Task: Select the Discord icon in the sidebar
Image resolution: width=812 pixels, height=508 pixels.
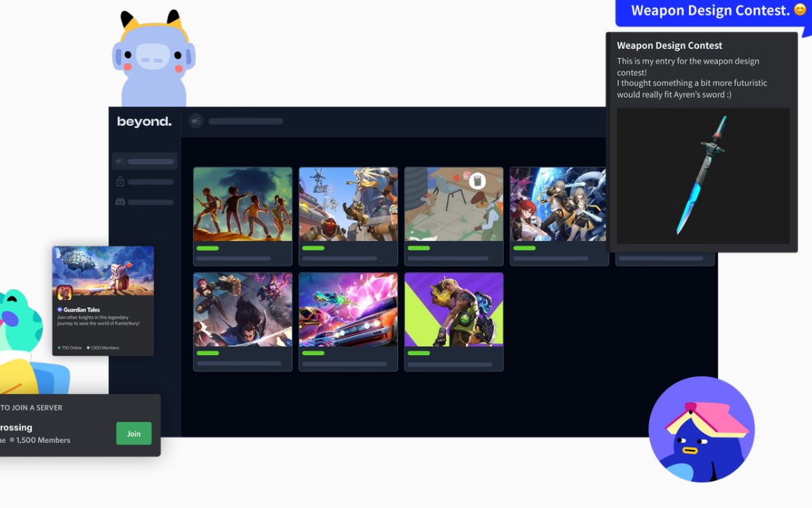Action: [x=120, y=202]
